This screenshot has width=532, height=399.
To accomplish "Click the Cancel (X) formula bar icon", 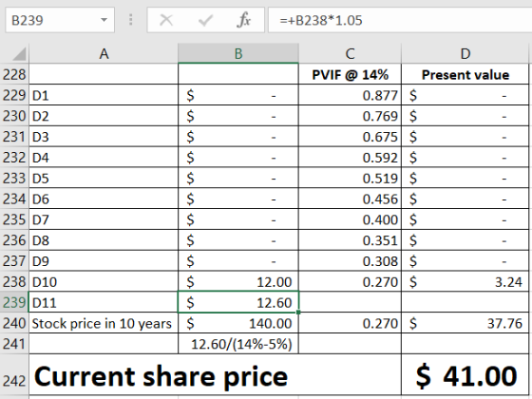I will 166,20.
